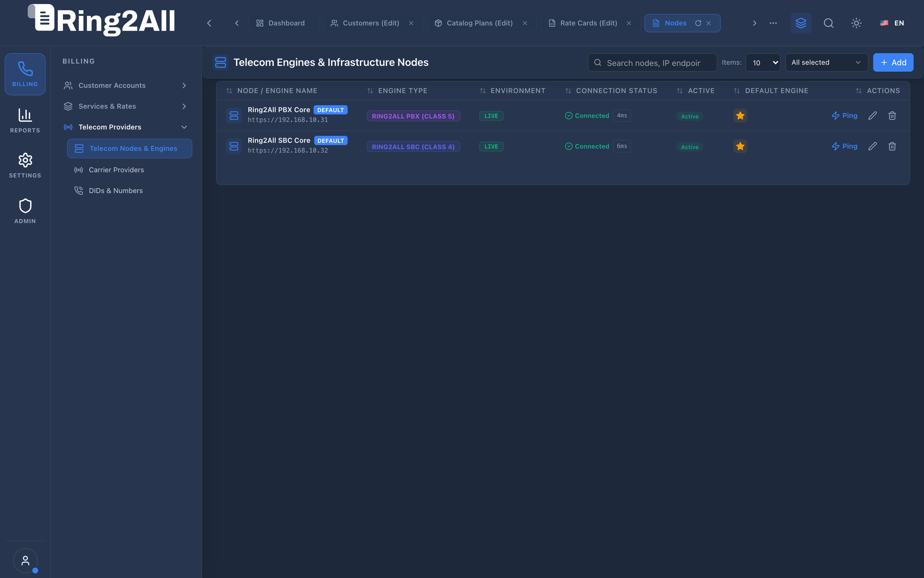Click the layers stack icon in top bar

point(801,23)
